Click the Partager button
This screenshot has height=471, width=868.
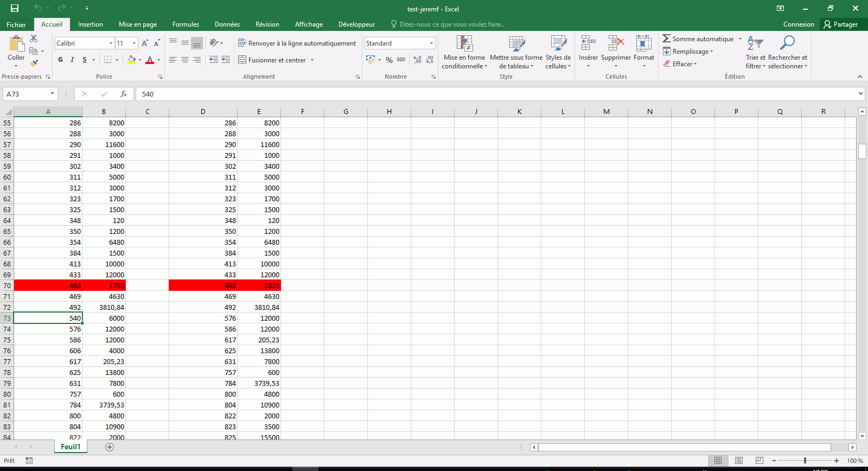pyautogui.click(x=841, y=24)
